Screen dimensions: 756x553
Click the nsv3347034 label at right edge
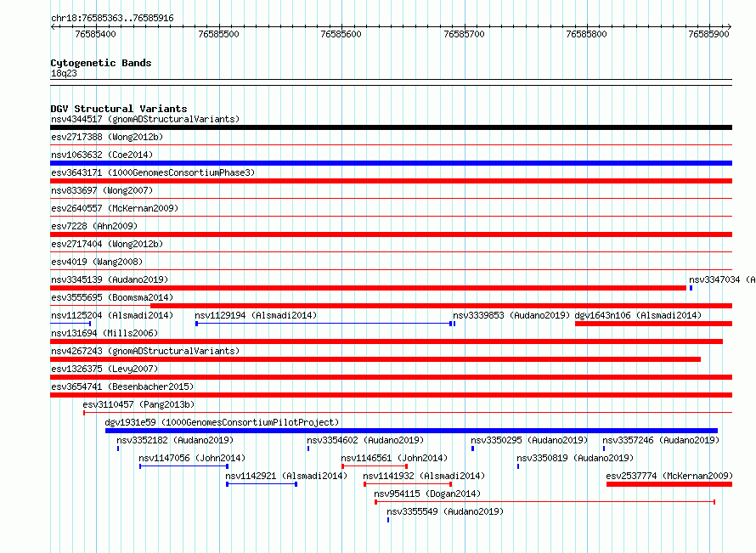pyautogui.click(x=722, y=279)
